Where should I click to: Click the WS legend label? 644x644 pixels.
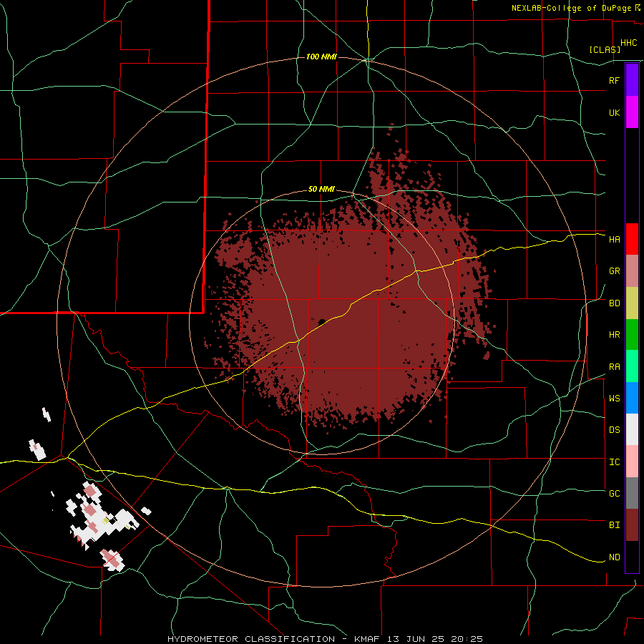(x=614, y=399)
